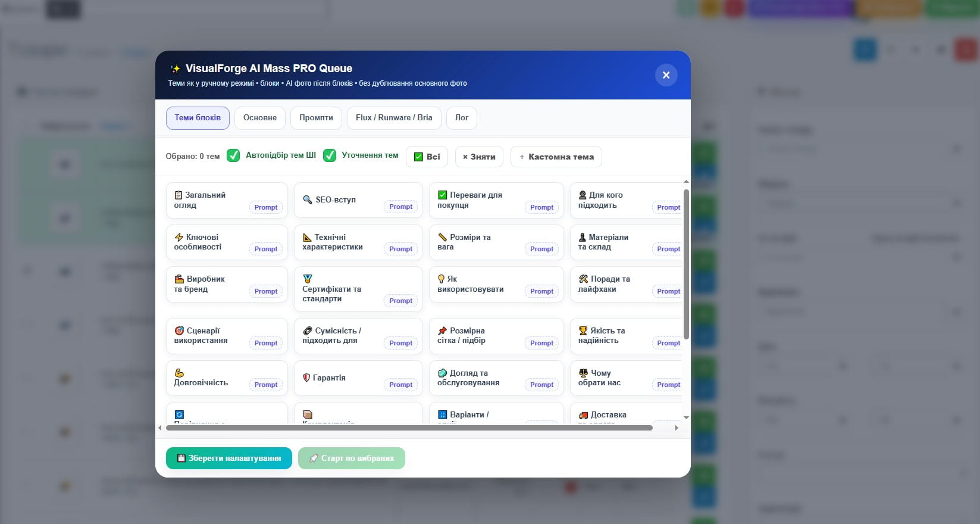Click the icon on Сумісність / підходить для card

point(308,330)
